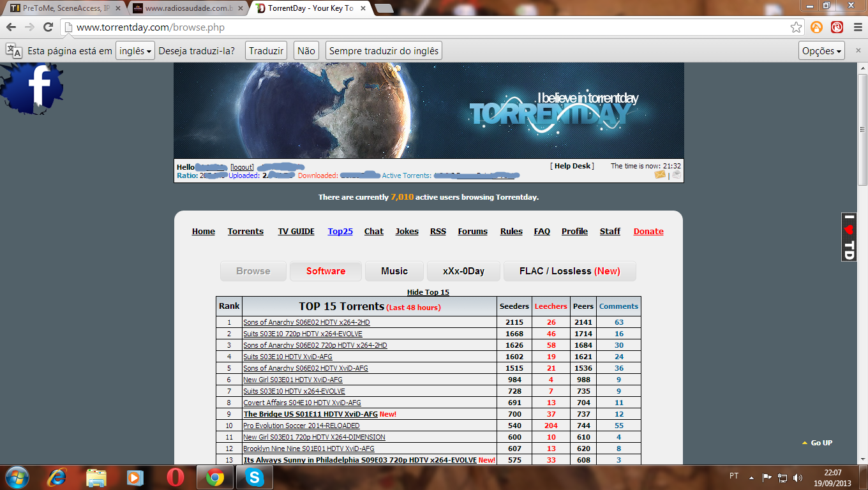Click the Go UP link
The image size is (868, 490).
(x=818, y=443)
